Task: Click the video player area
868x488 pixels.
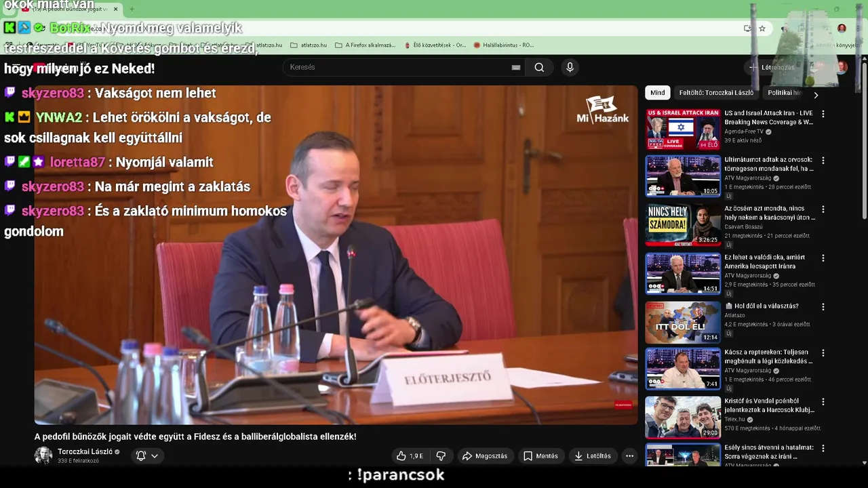Action: coord(336,255)
